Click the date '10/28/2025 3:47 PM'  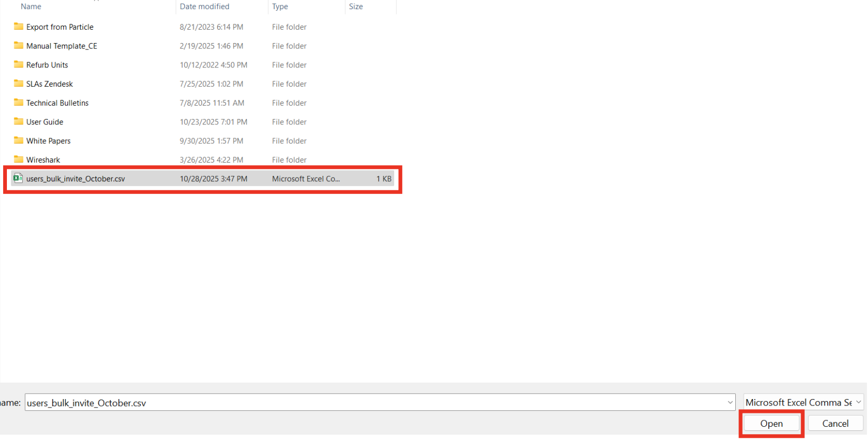pyautogui.click(x=214, y=179)
